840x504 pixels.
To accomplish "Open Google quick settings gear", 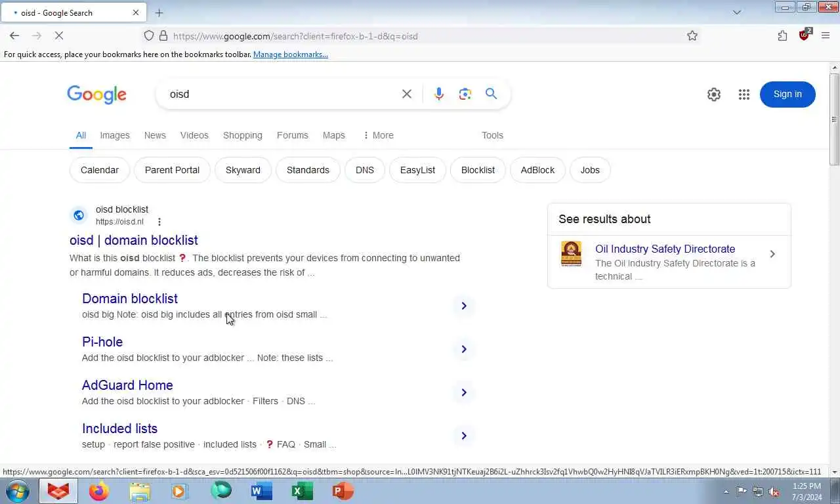I will coord(714,94).
